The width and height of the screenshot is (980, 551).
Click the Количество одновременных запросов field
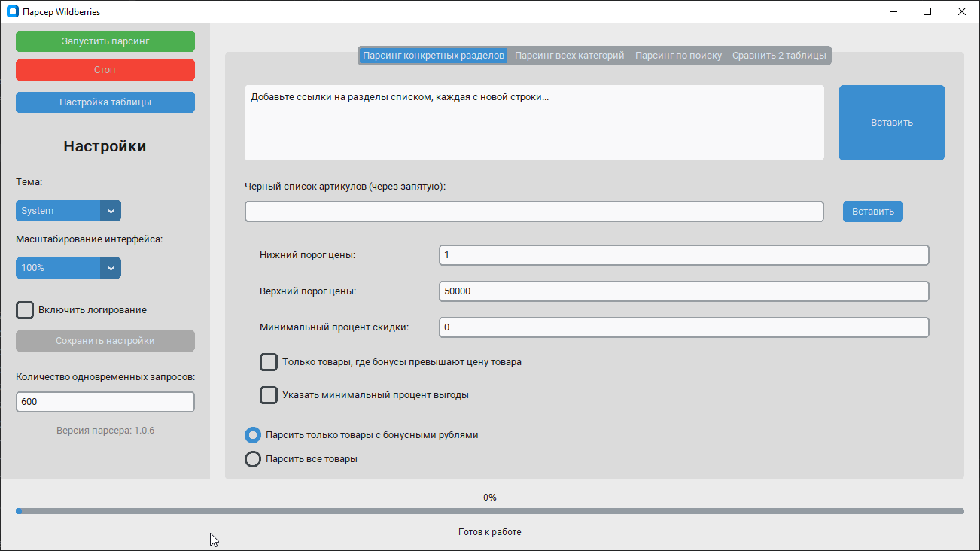(x=105, y=402)
